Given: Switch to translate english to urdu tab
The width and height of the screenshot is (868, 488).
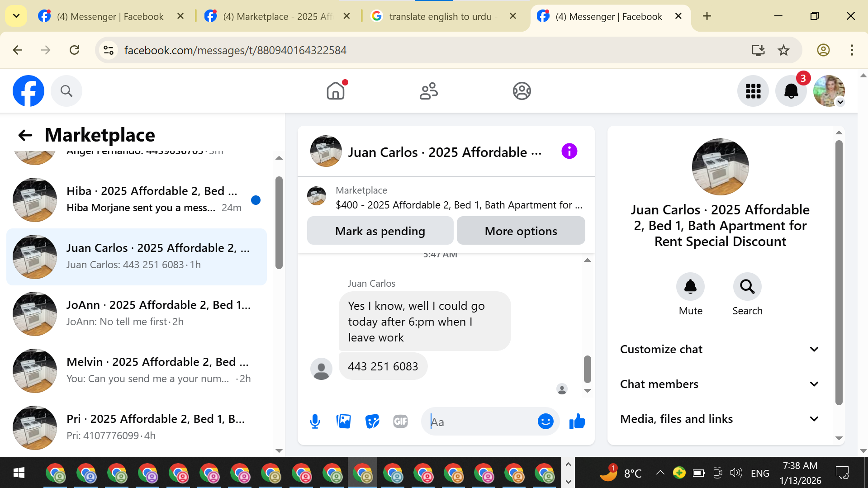Looking at the screenshot, I should [442, 17].
